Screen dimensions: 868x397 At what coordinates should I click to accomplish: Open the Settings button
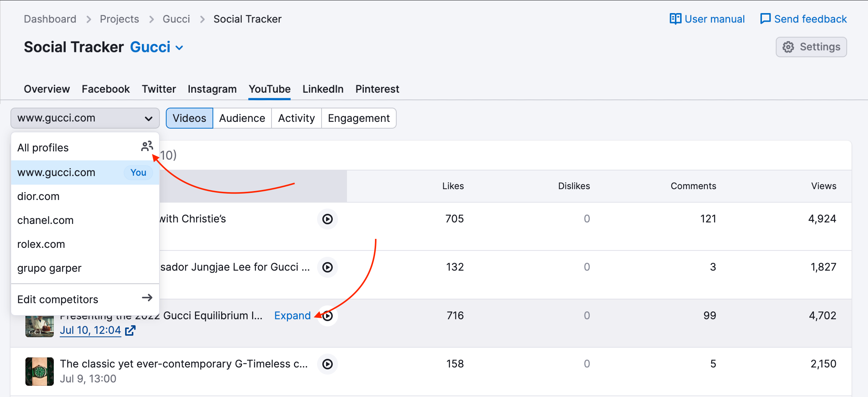(811, 47)
